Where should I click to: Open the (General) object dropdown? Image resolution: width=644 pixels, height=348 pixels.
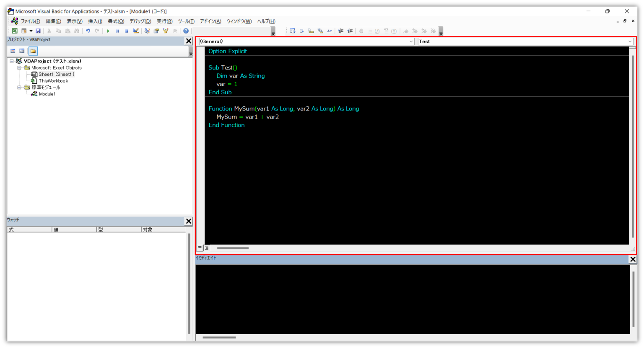[411, 41]
